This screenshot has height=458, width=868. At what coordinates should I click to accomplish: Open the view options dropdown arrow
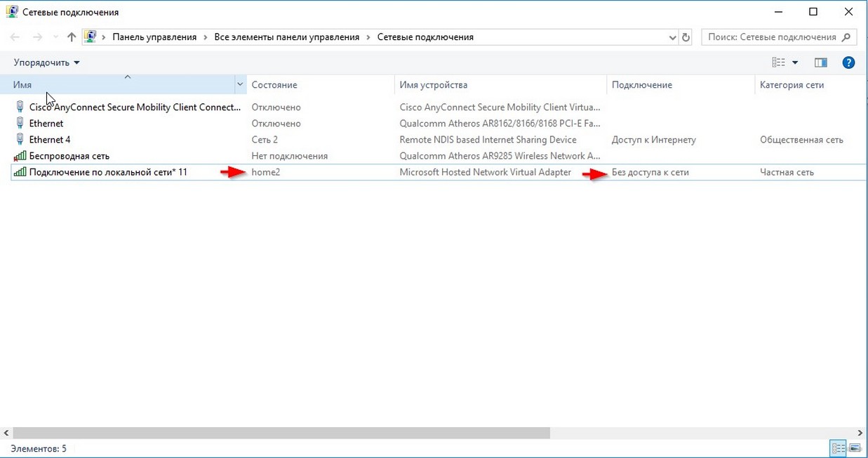795,63
